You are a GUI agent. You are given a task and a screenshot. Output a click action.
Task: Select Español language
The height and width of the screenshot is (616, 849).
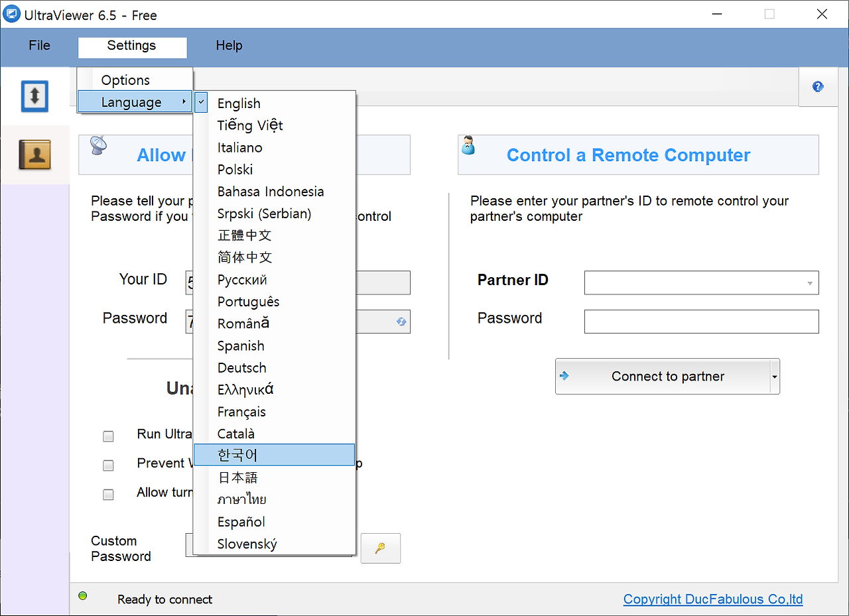point(275,522)
